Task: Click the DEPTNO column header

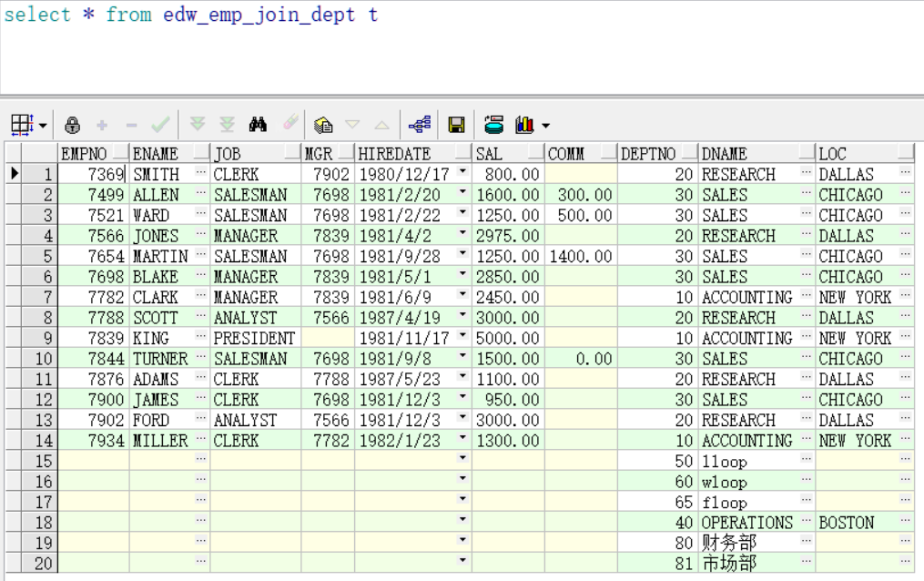Action: pos(657,154)
